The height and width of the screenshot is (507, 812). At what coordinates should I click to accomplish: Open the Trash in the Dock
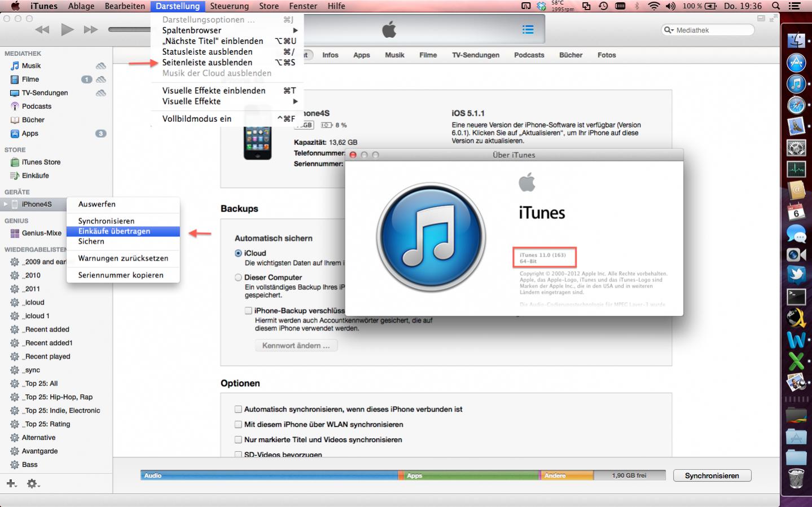click(796, 478)
